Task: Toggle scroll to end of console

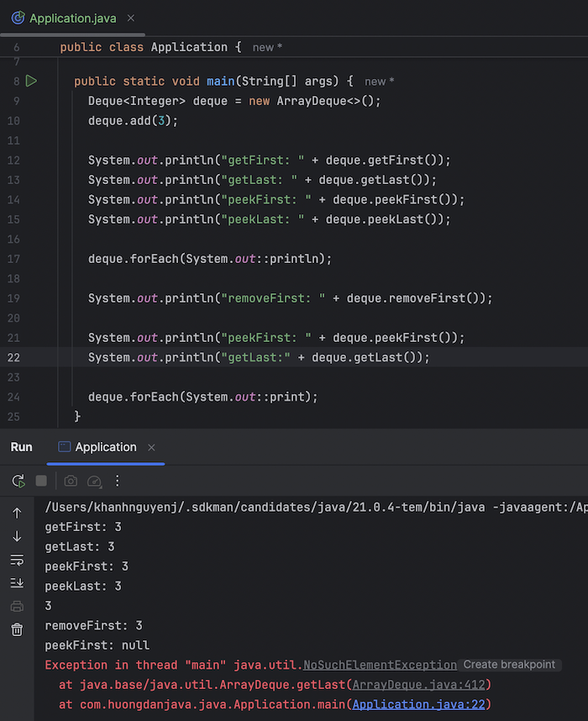Action: click(17, 582)
